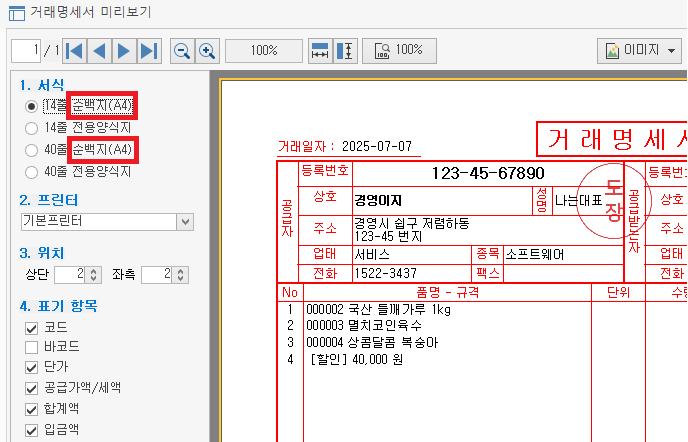
Task: Click the page number input field
Action: click(x=27, y=50)
